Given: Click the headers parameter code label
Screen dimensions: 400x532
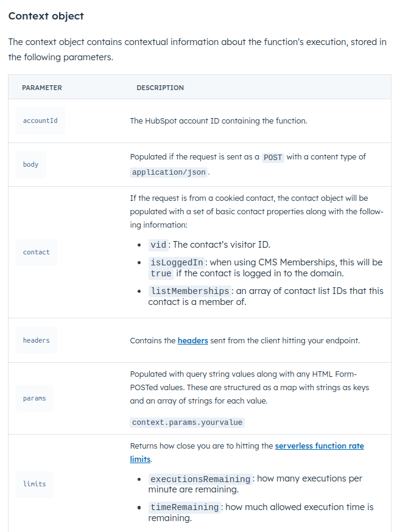Looking at the screenshot, I should (x=37, y=340).
